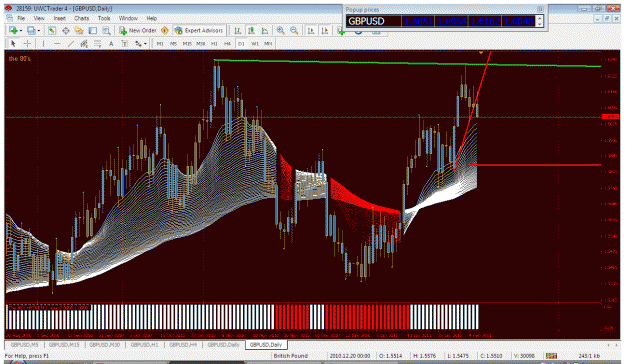Viewport: 625px width, 364px height.
Task: Restore the inner chart window
Action: click(607, 18)
